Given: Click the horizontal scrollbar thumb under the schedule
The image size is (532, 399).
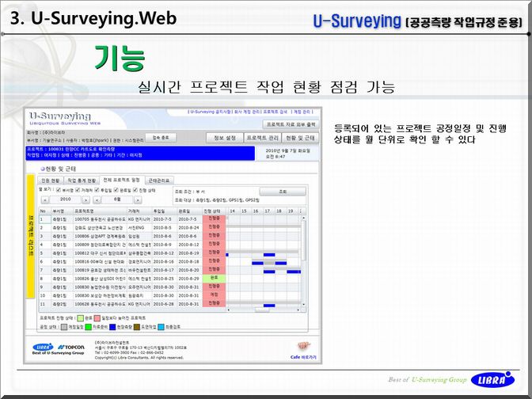Looking at the screenshot, I should point(262,310).
